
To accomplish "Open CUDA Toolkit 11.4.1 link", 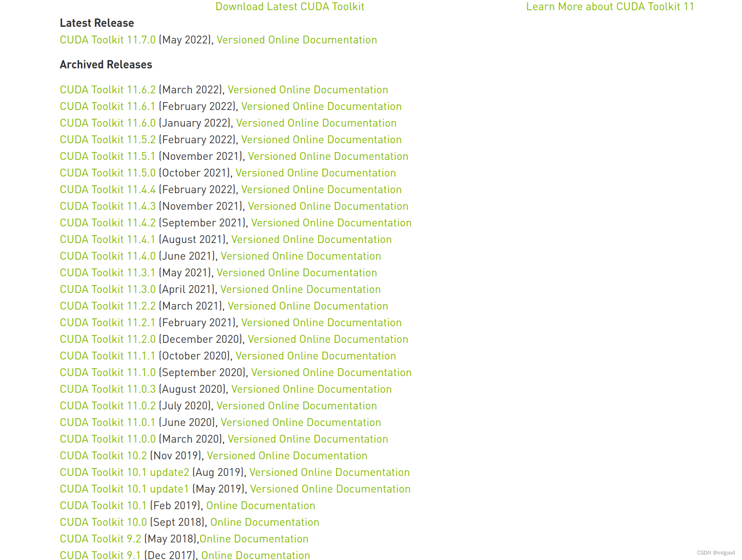I will 108,239.
